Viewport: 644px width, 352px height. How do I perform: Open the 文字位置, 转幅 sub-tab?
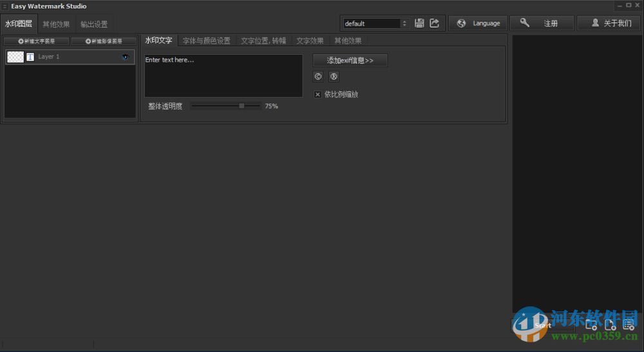click(263, 41)
